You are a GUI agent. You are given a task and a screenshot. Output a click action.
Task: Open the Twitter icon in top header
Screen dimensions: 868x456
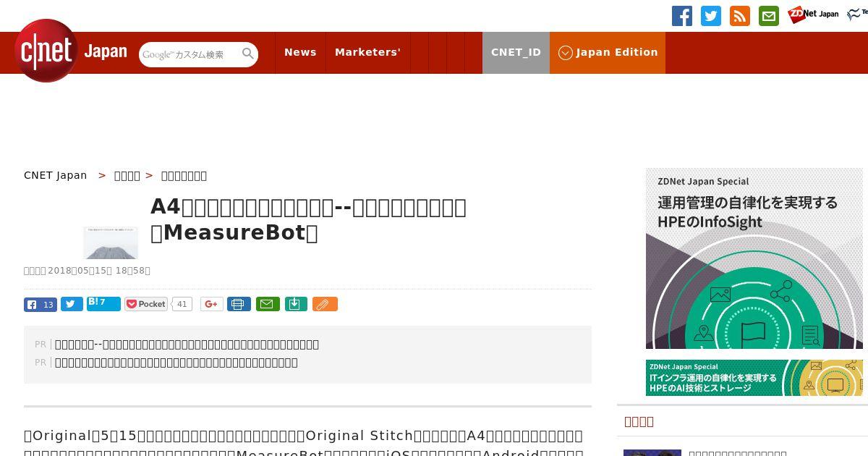pyautogui.click(x=711, y=15)
